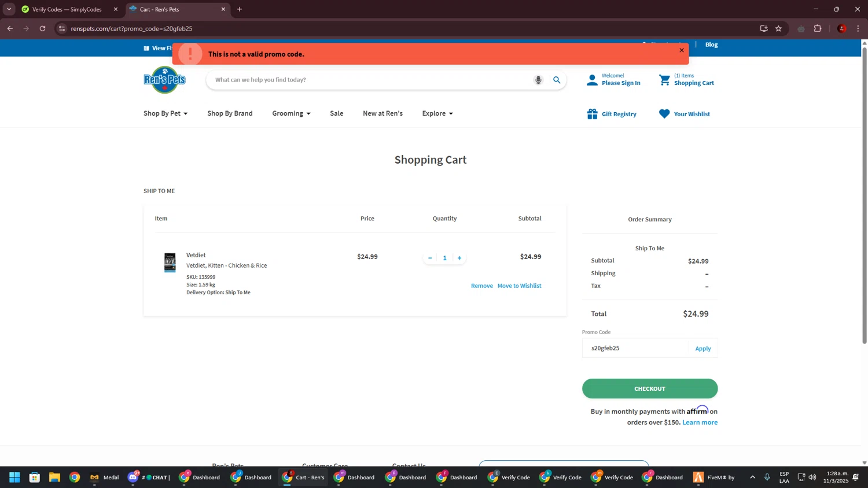The width and height of the screenshot is (868, 488).
Task: Close the Verify Codes SimplyCodes tab
Action: (x=115, y=9)
